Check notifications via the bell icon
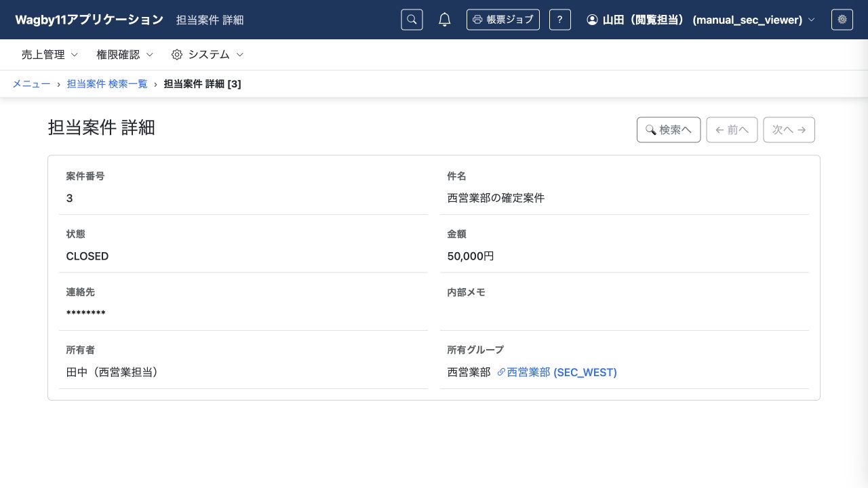 point(445,20)
